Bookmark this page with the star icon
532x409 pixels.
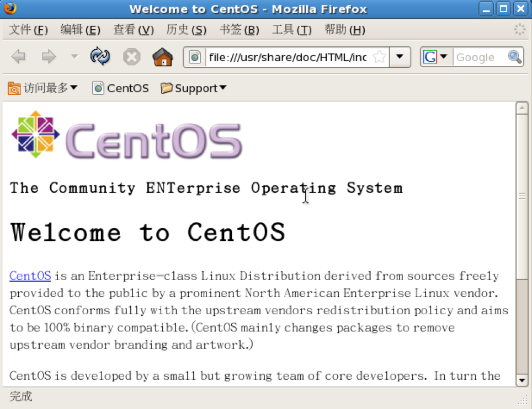tap(379, 57)
